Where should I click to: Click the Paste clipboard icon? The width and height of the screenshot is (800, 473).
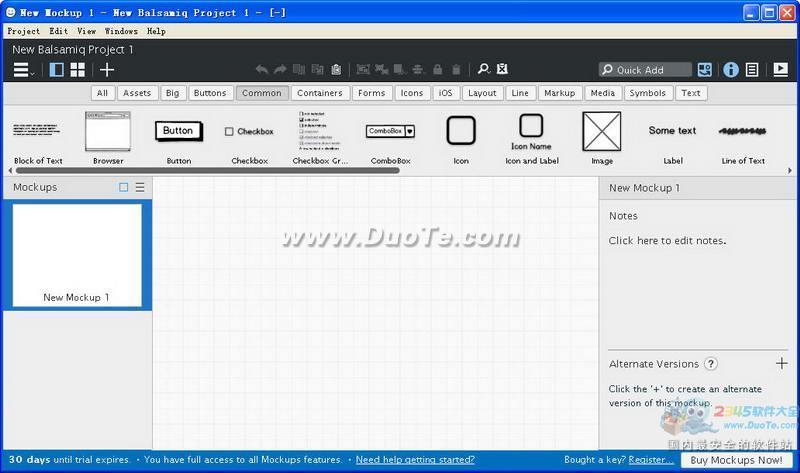click(336, 69)
